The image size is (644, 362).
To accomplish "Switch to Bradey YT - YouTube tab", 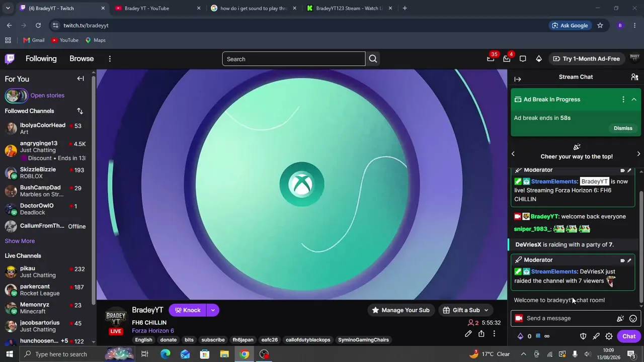I will click(x=157, y=8).
